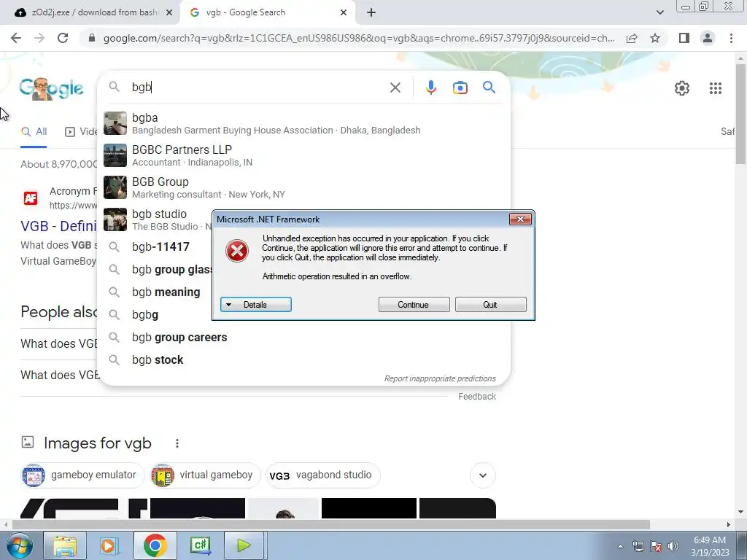Click the clock in the system tray
This screenshot has width=747, height=560.
(710, 546)
